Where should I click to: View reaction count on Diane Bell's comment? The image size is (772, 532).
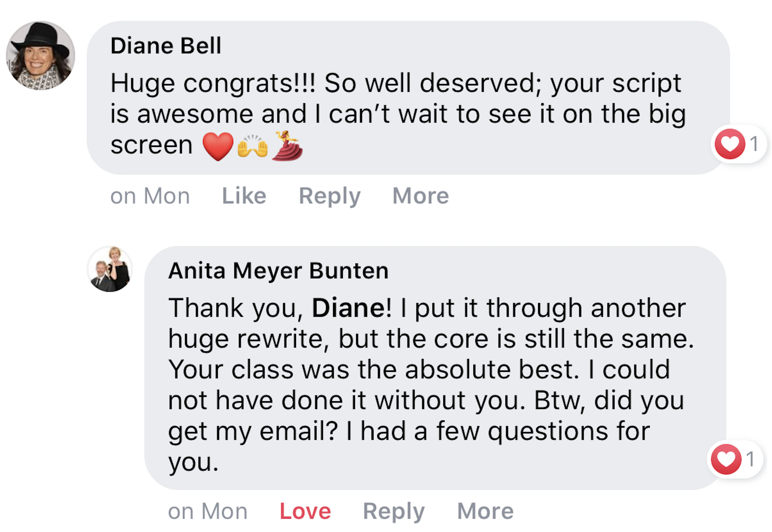point(754,144)
